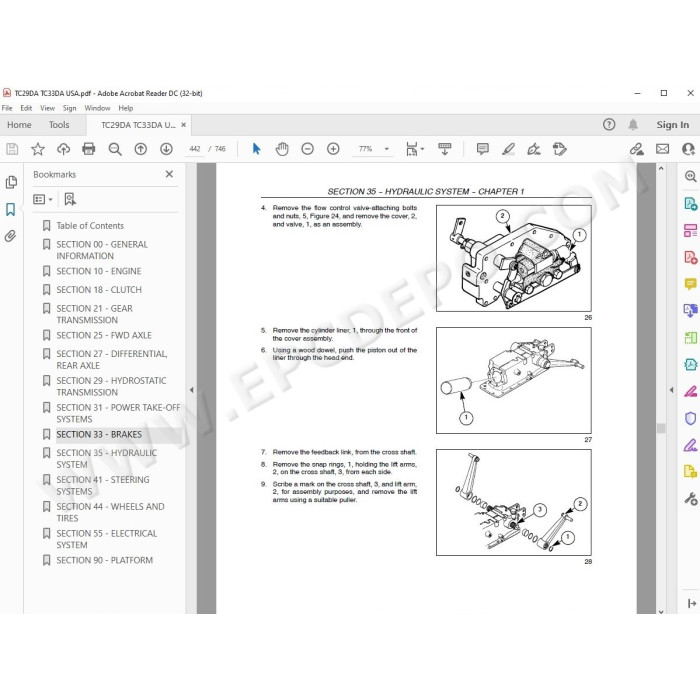
Task: Collapse the right tools pane arrow
Action: coord(671,390)
